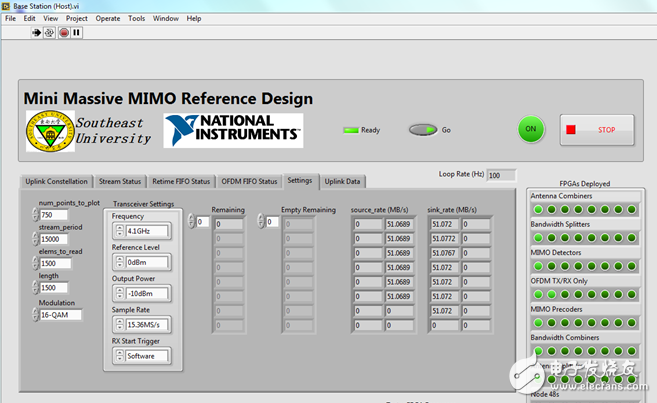
Task: Click the num_points_to_plot stepper arrows
Action: 35,214
